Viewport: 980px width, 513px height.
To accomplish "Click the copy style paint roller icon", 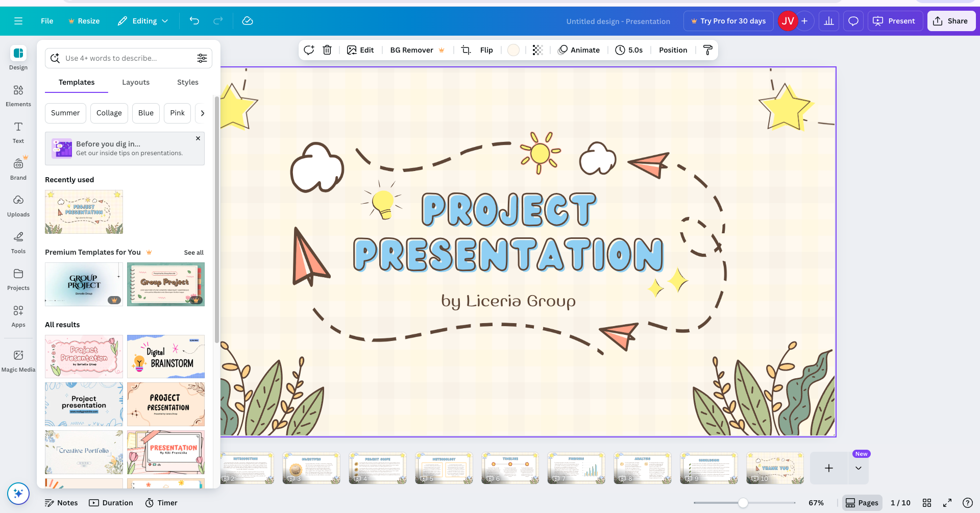I will (x=708, y=50).
